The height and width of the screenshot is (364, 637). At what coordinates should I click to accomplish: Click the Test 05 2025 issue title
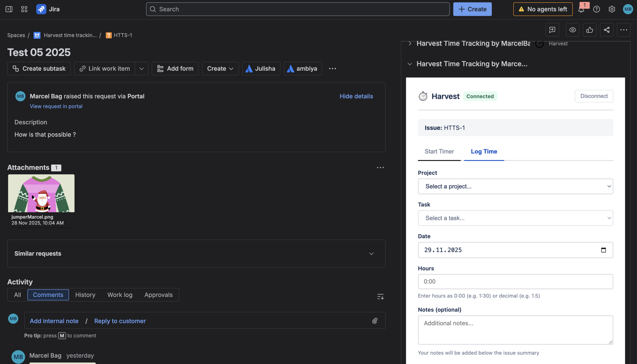pyautogui.click(x=39, y=52)
